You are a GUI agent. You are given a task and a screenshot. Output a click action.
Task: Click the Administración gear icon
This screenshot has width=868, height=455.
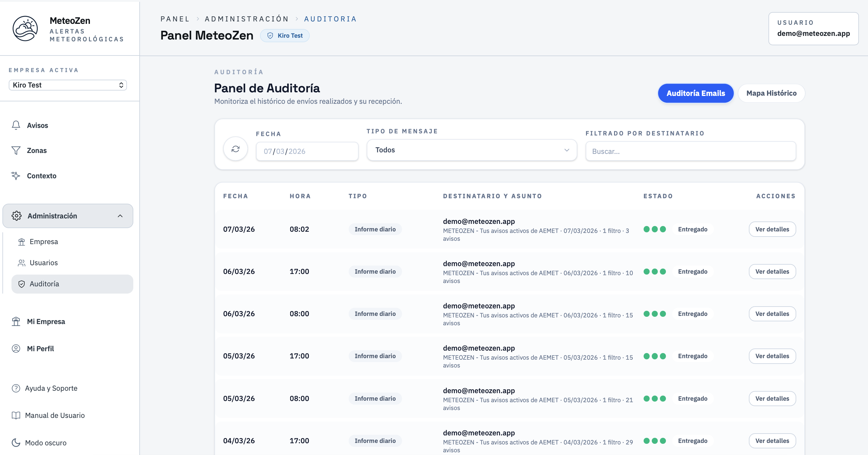(17, 216)
